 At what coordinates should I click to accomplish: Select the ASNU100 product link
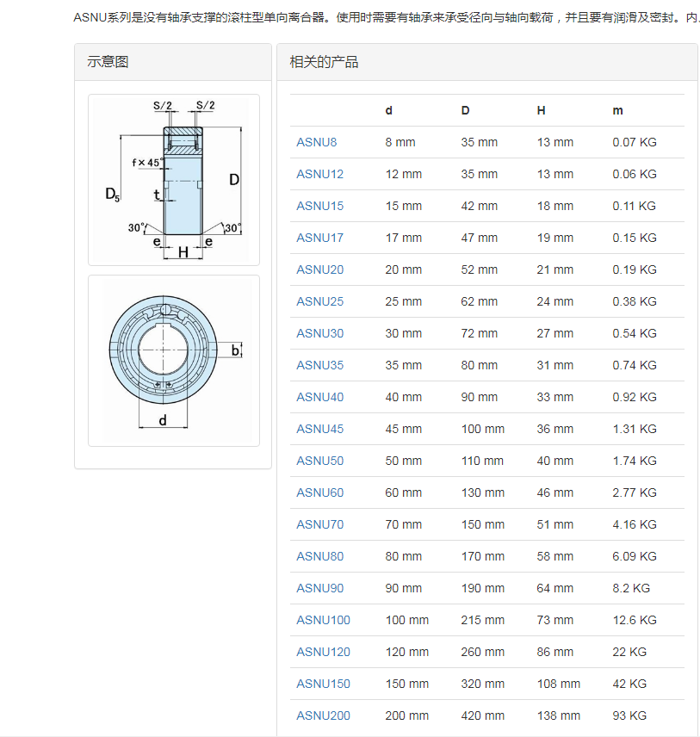pos(323,620)
